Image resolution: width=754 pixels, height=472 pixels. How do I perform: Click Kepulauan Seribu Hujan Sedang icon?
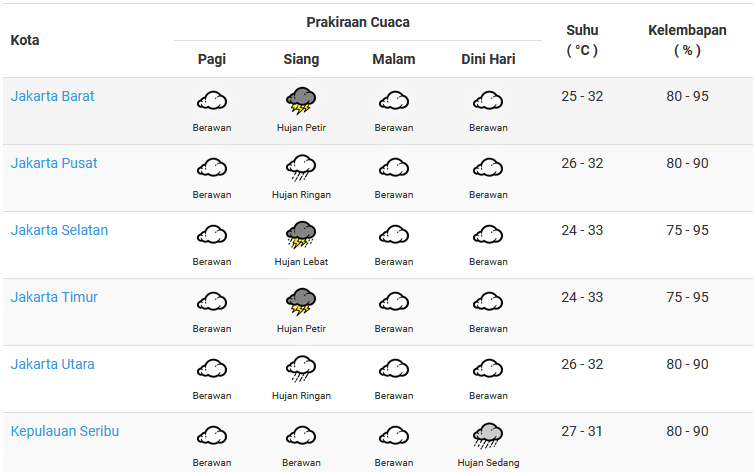(488, 436)
